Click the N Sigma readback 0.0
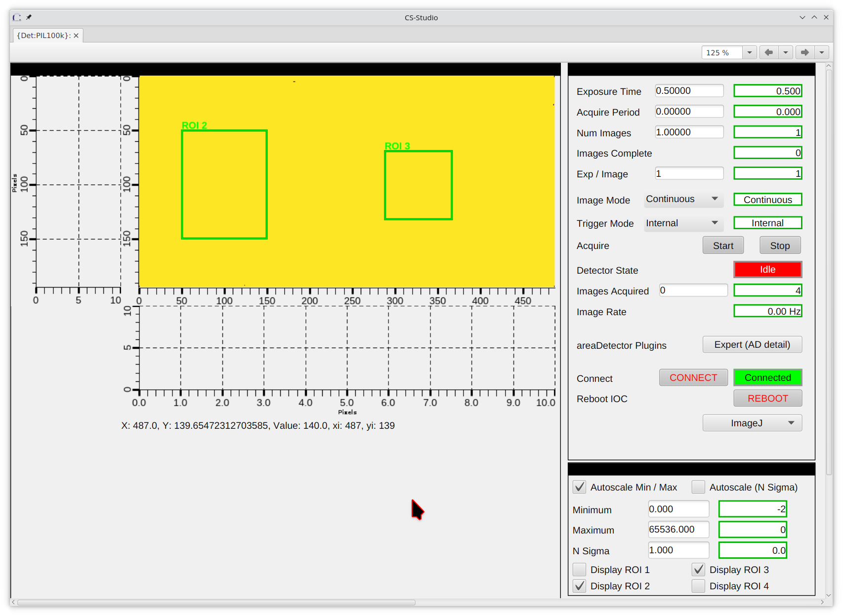 click(753, 550)
